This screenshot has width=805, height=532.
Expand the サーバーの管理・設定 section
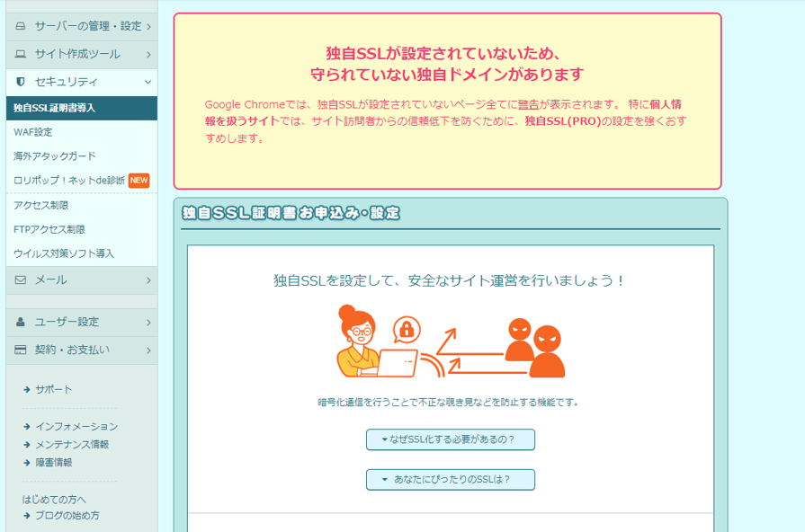pos(81,26)
